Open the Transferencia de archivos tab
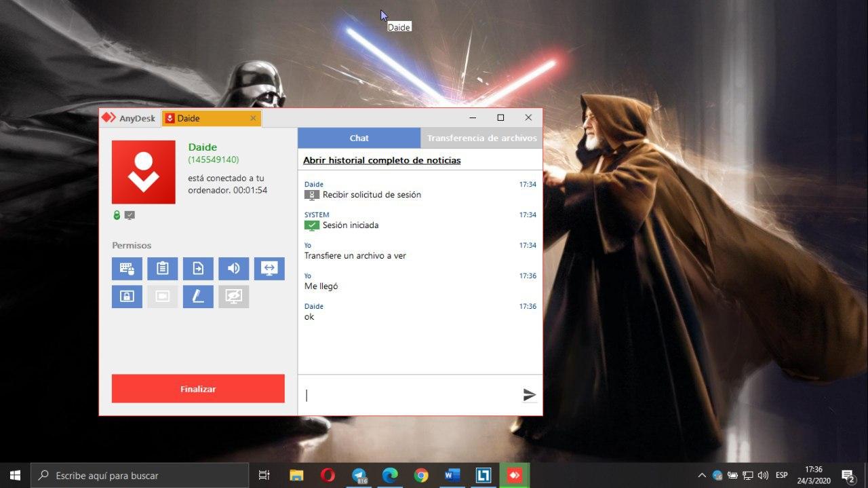This screenshot has width=868, height=488. click(x=481, y=138)
